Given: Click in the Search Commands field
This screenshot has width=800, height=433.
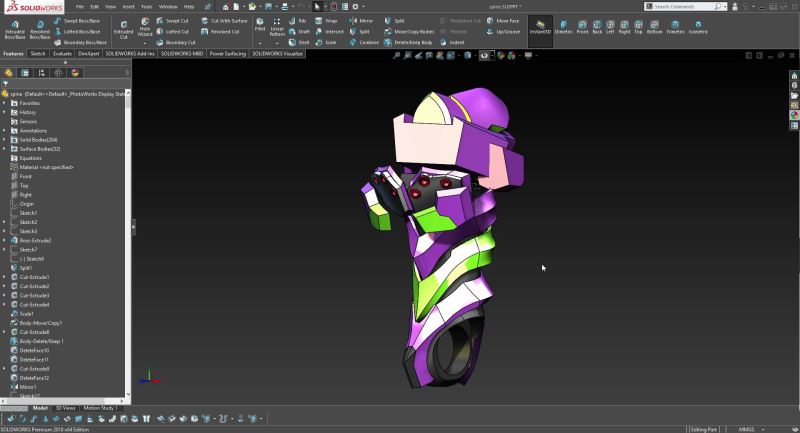Looking at the screenshot, I should coord(684,7).
